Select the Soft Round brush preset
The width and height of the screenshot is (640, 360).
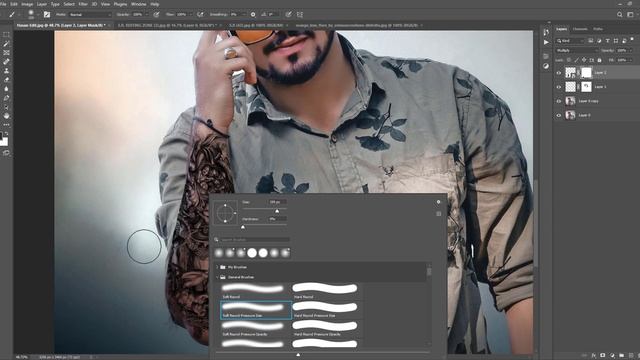coord(255,291)
